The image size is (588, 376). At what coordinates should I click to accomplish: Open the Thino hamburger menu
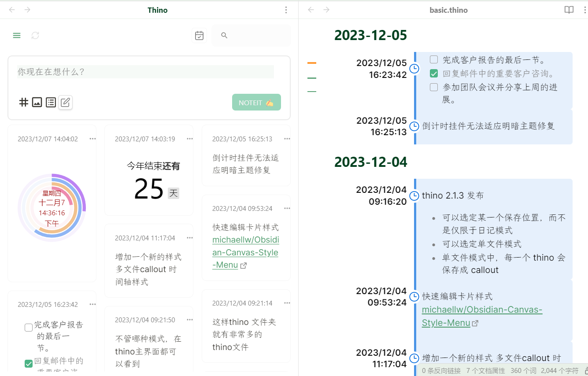click(x=17, y=36)
